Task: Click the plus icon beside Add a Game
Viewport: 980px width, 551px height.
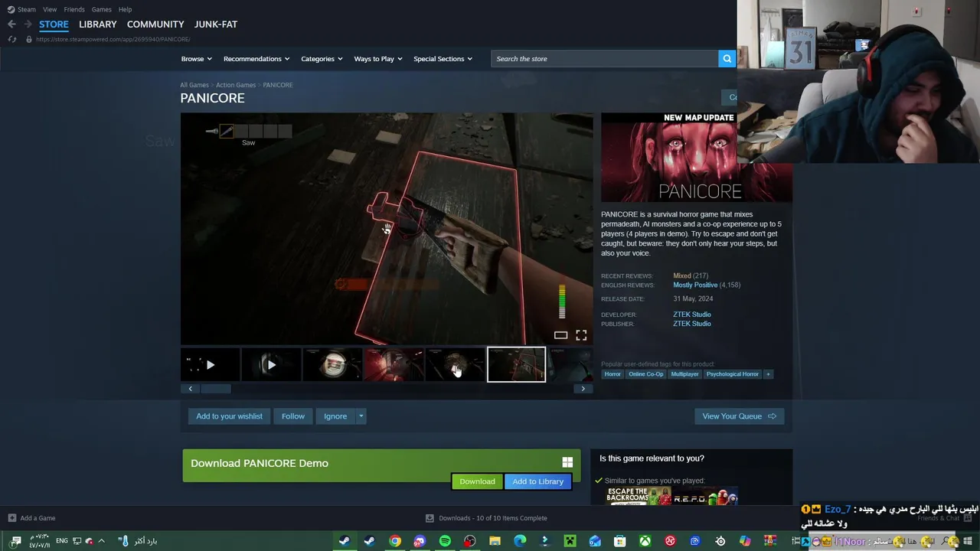Action: tap(11, 518)
